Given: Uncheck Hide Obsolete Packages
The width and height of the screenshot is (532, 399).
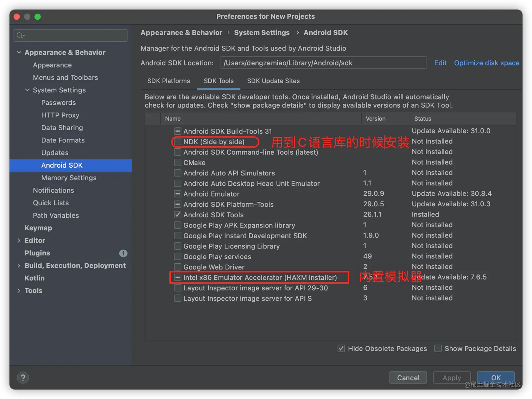Looking at the screenshot, I should pyautogui.click(x=341, y=348).
